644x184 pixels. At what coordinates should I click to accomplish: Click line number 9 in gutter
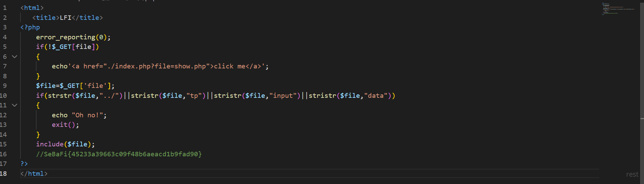point(5,86)
